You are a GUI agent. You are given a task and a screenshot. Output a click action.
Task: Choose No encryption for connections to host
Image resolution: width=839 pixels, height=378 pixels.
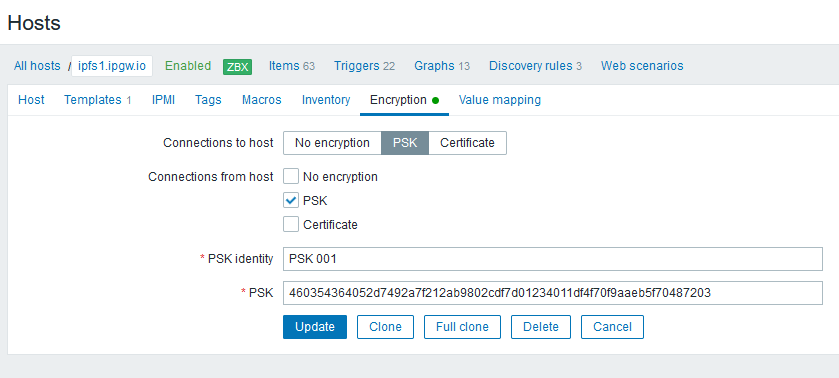332,143
